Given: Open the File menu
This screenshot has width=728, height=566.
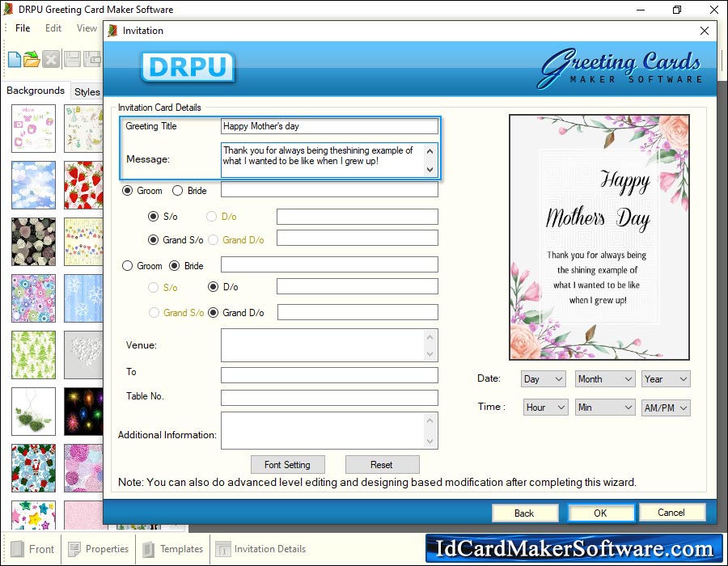Looking at the screenshot, I should [23, 28].
